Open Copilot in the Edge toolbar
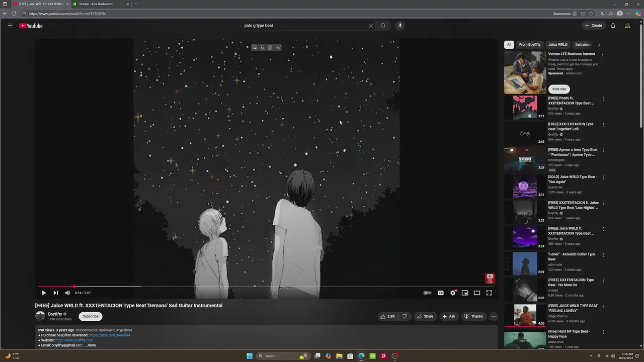This screenshot has width=644, height=362. click(x=638, y=14)
